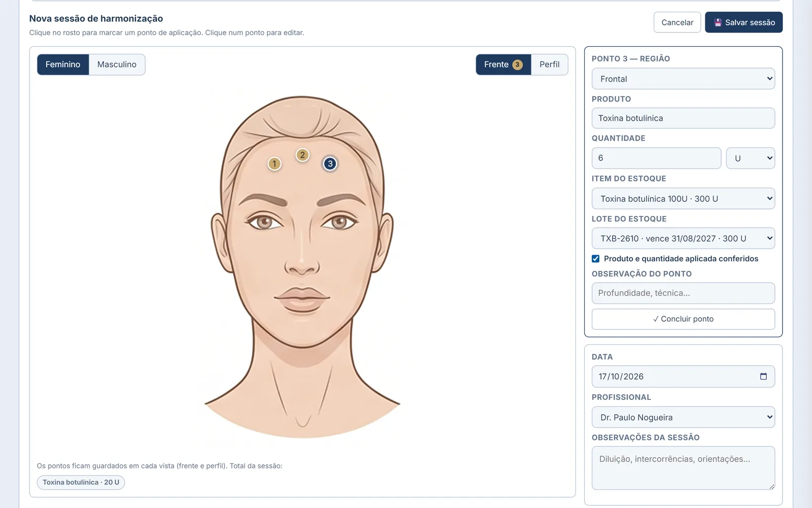Viewport: 812px width, 508px height.
Task: Click the Observações da sessão text area
Action: click(x=683, y=468)
